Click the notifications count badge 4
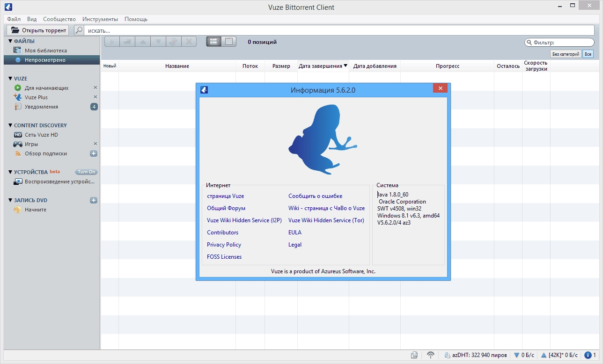 click(x=94, y=107)
